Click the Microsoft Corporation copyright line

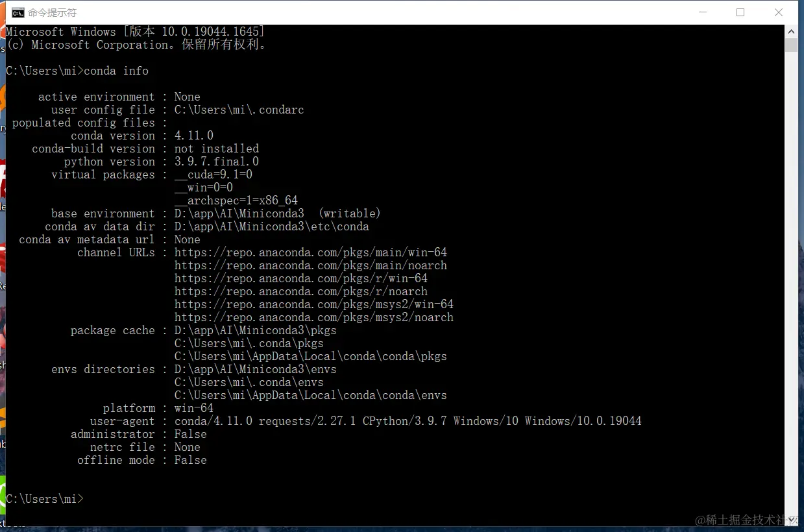[136, 45]
